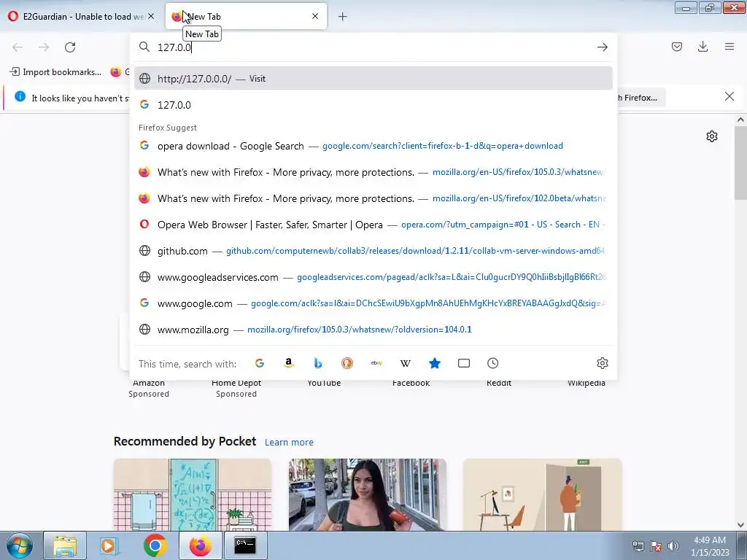Open the github.com collab3 suggestion

click(373, 251)
